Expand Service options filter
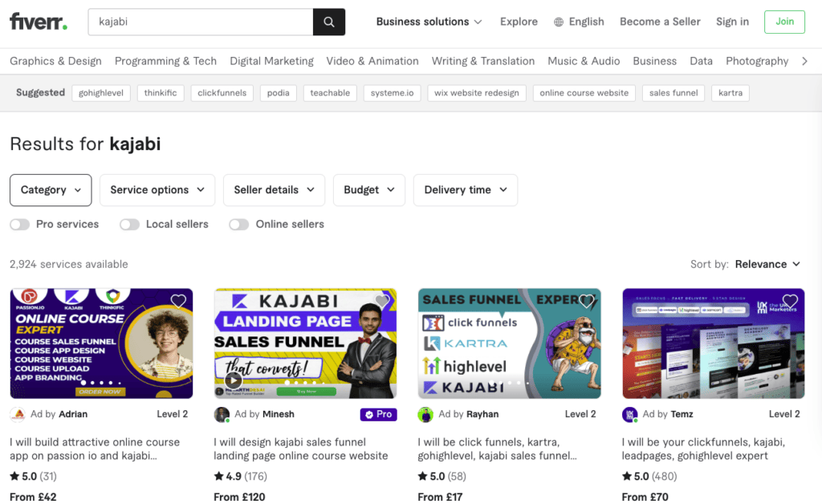Viewport: 822px width, 504px height. 157,190
